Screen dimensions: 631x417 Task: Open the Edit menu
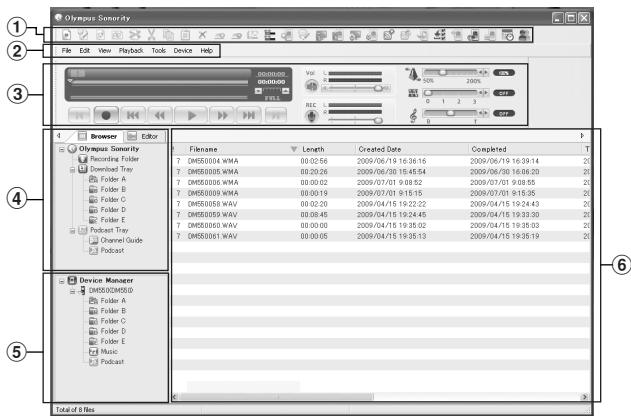coord(85,51)
